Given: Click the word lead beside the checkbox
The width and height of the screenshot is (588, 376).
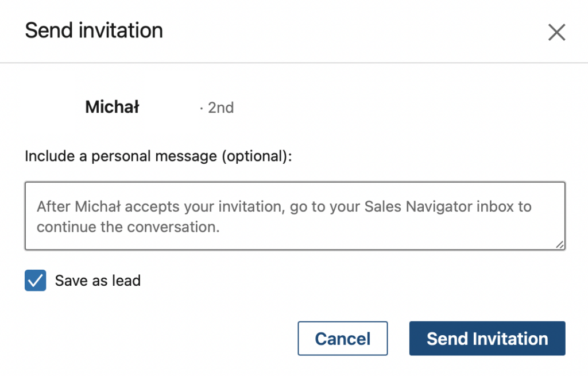Looking at the screenshot, I should pyautogui.click(x=126, y=281).
